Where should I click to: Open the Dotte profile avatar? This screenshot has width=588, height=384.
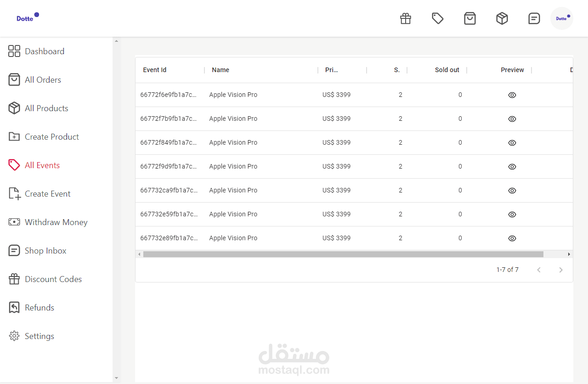coord(562,18)
